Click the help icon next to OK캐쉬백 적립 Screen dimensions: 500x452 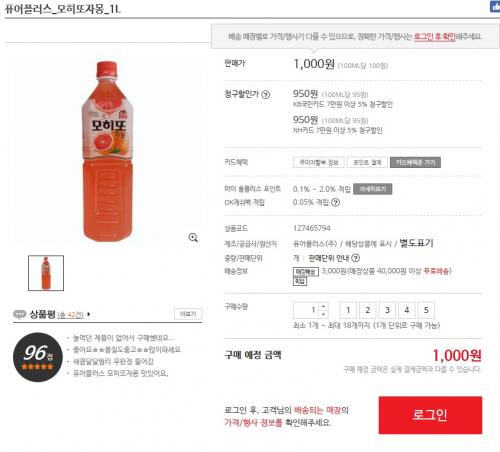(x=336, y=202)
